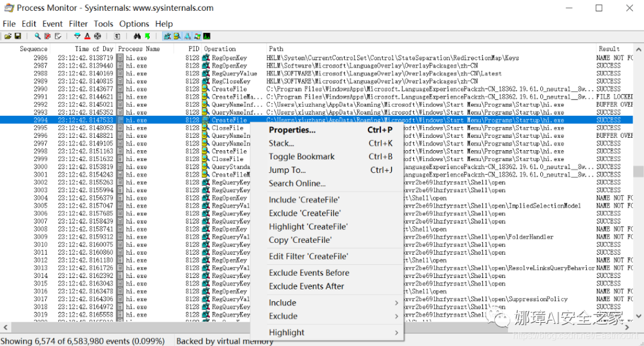Click hi.exe process icon in row 2987
The image size is (644, 346).
coord(120,66)
